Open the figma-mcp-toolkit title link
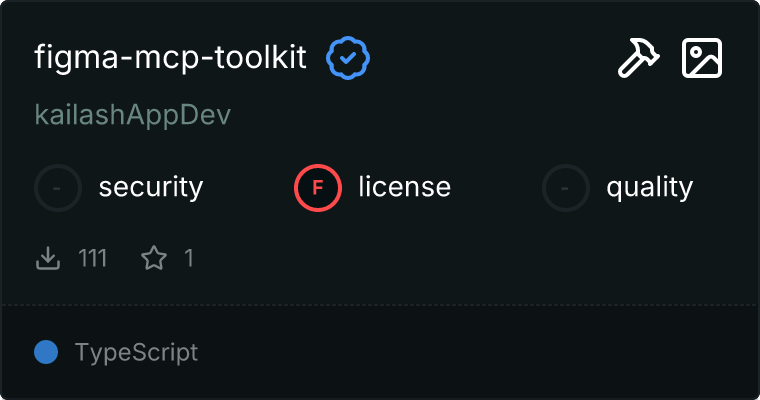760x400 pixels. tap(171, 59)
